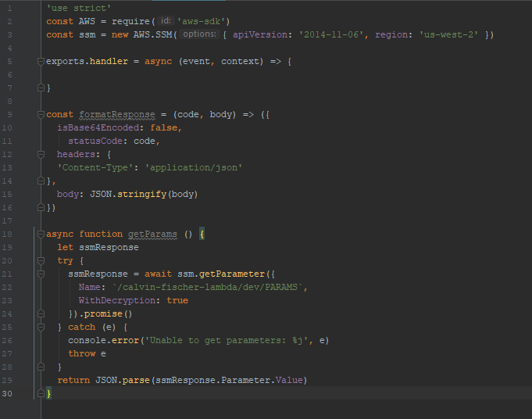
Task: Collapse the headers object fold on line 12
Action: coord(41,155)
